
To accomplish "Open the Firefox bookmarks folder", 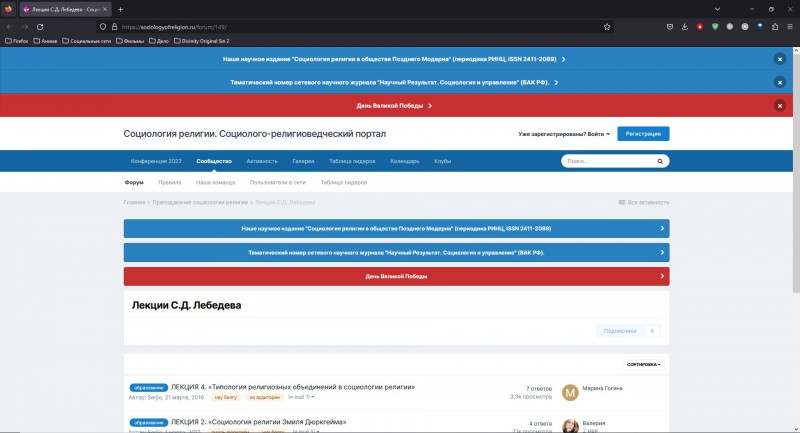I will (17, 41).
